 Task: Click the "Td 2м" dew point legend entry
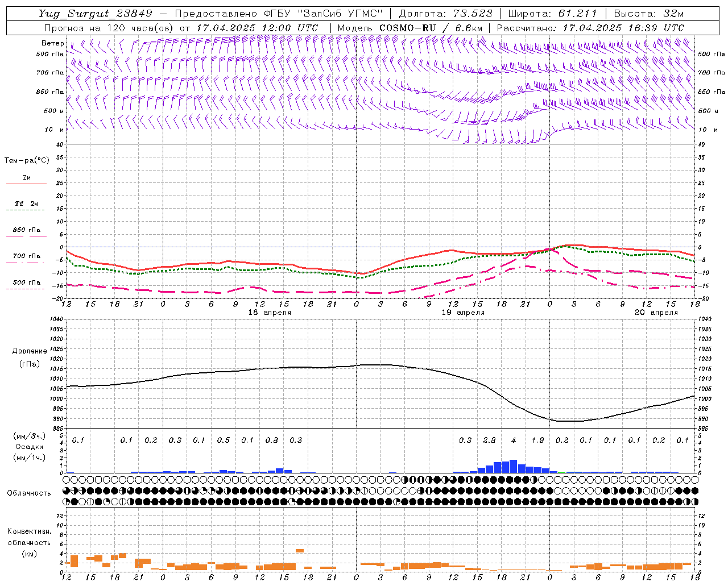[26, 203]
